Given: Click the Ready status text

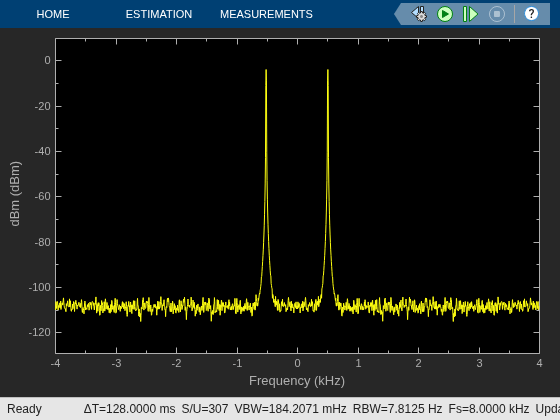Looking at the screenshot, I should pos(24,409).
